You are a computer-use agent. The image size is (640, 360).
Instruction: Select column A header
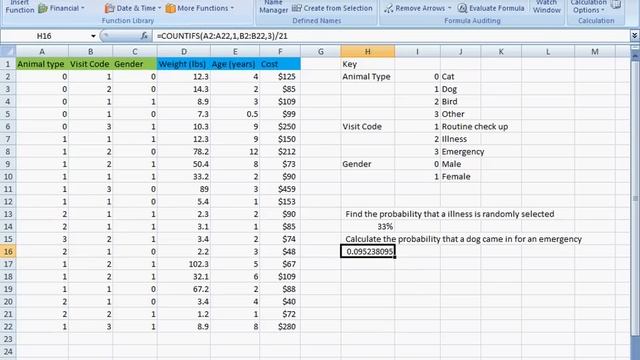coord(42,51)
